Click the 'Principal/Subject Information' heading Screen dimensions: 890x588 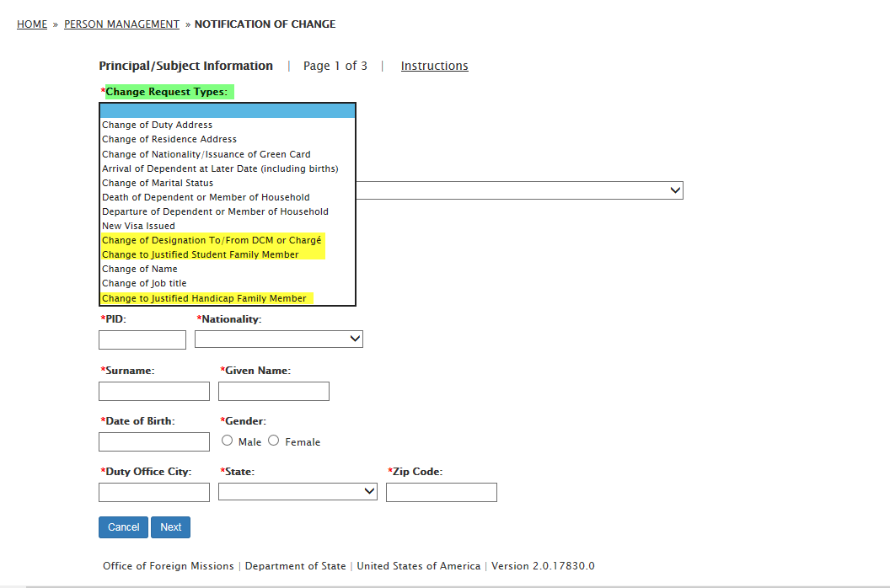185,66
